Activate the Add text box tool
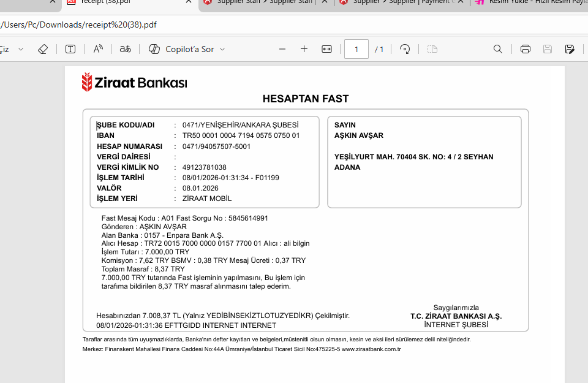588x383 pixels. coord(70,49)
